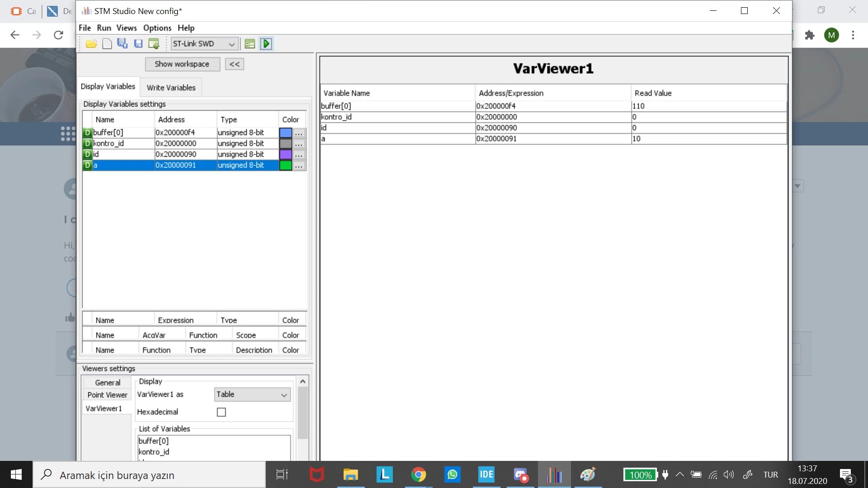Open configuration file with folder icon
The height and width of the screenshot is (488, 868).
[x=91, y=44]
